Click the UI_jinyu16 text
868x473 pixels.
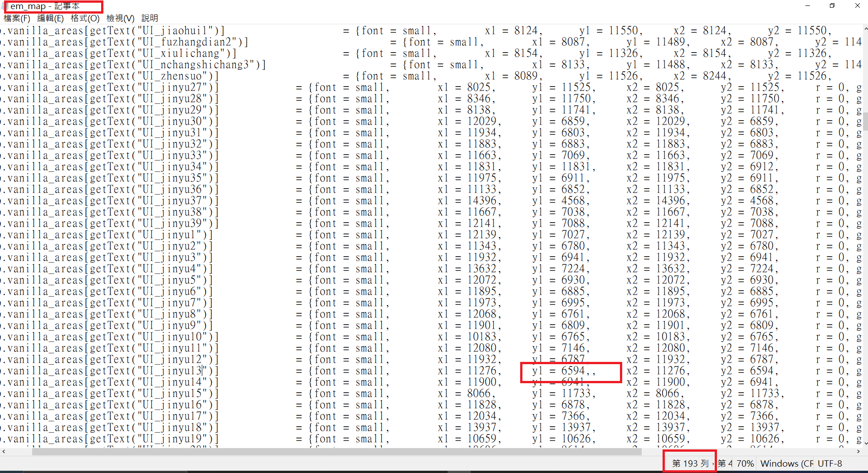(172, 405)
